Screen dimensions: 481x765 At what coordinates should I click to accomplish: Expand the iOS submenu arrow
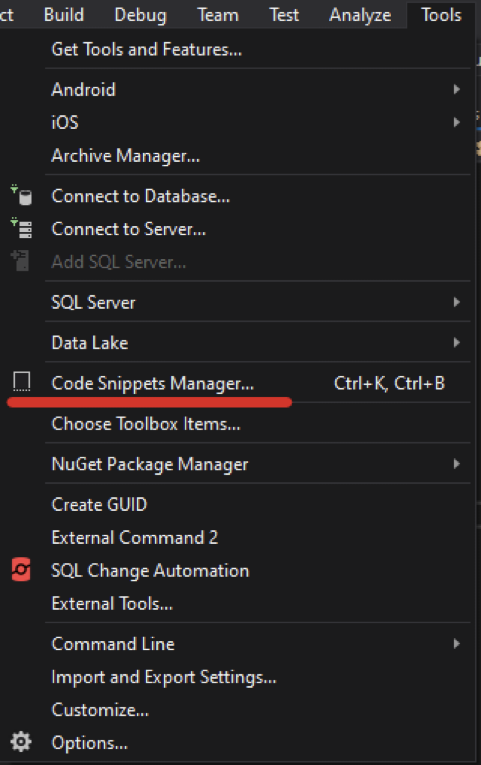[x=456, y=122]
